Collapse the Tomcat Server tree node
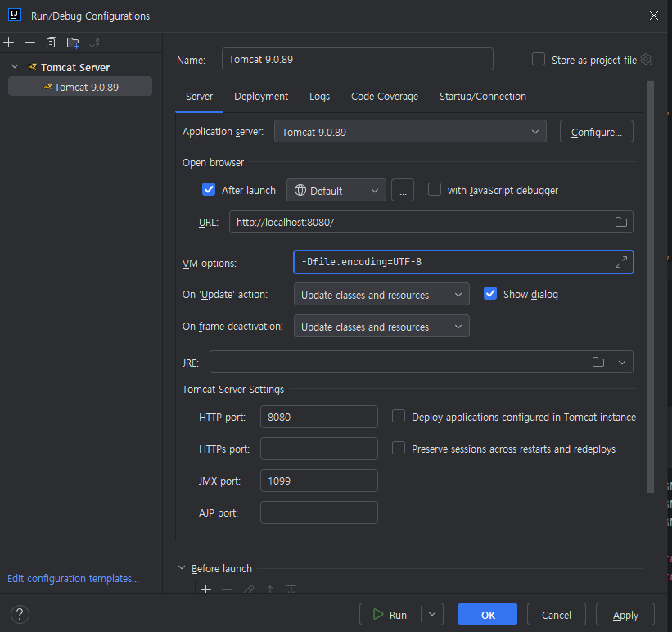Image resolution: width=672 pixels, height=632 pixels. pos(15,66)
